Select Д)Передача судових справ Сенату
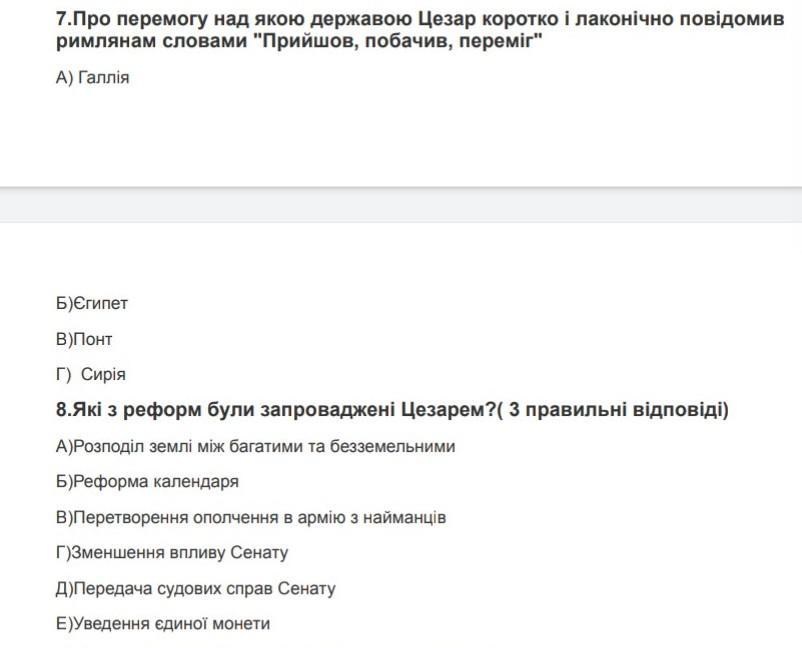The image size is (802, 648). pos(195,589)
